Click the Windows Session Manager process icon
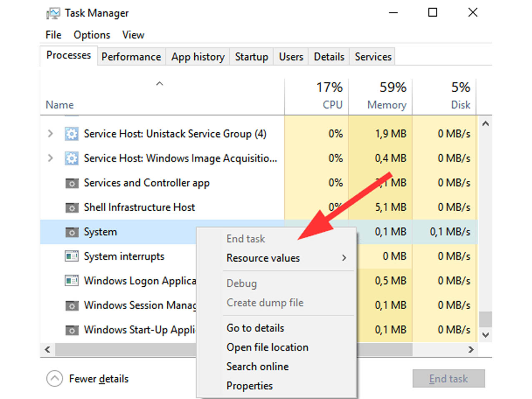Screen dimensions: 532x399 click(72, 306)
